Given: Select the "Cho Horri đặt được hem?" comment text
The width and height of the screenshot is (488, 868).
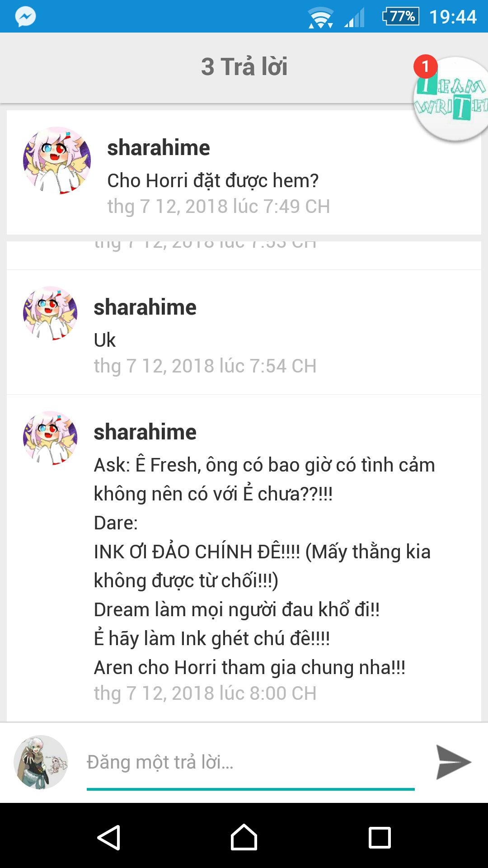Looking at the screenshot, I should (x=213, y=181).
